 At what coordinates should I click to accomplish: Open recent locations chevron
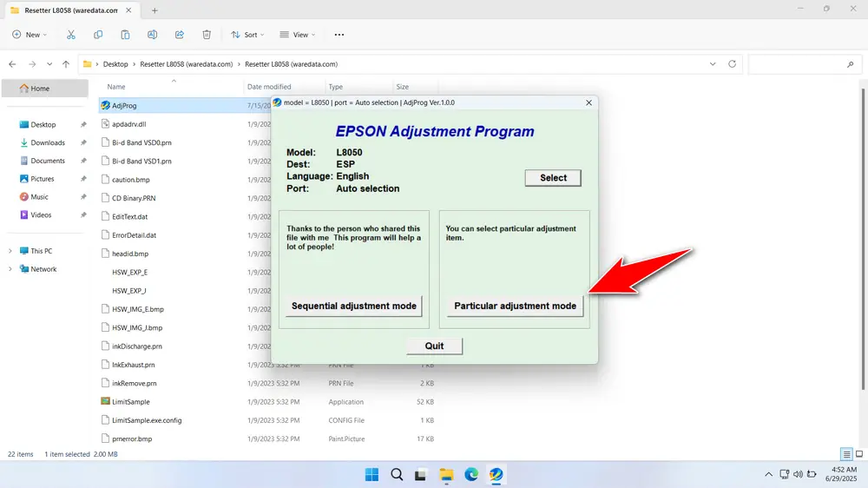click(x=49, y=64)
